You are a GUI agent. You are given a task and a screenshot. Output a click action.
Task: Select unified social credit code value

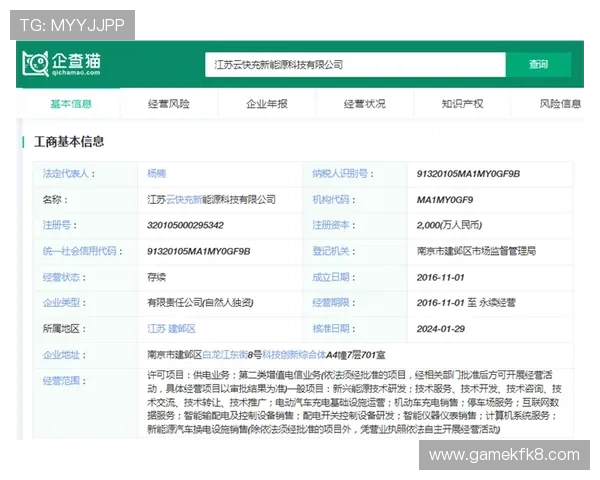tap(199, 251)
